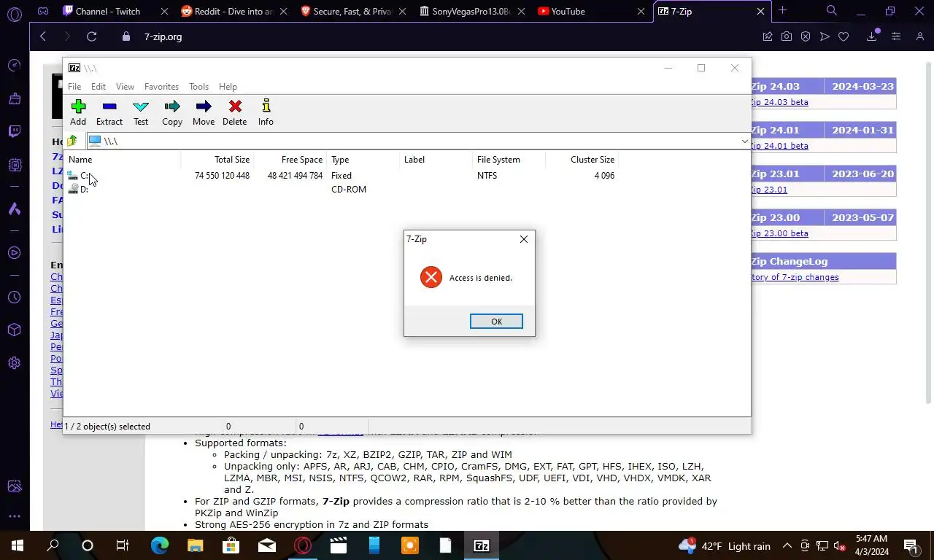Click the Copy toolbar icon
The image size is (934, 560).
point(172,112)
